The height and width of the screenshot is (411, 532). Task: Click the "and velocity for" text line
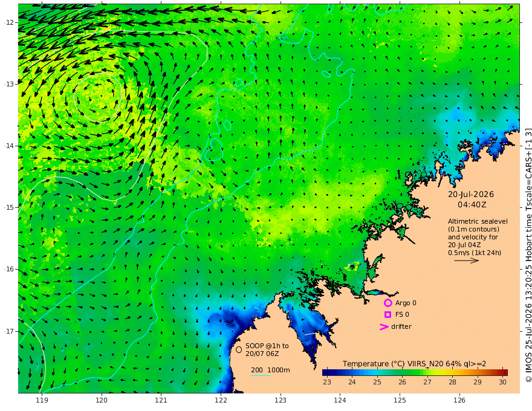[x=473, y=237]
